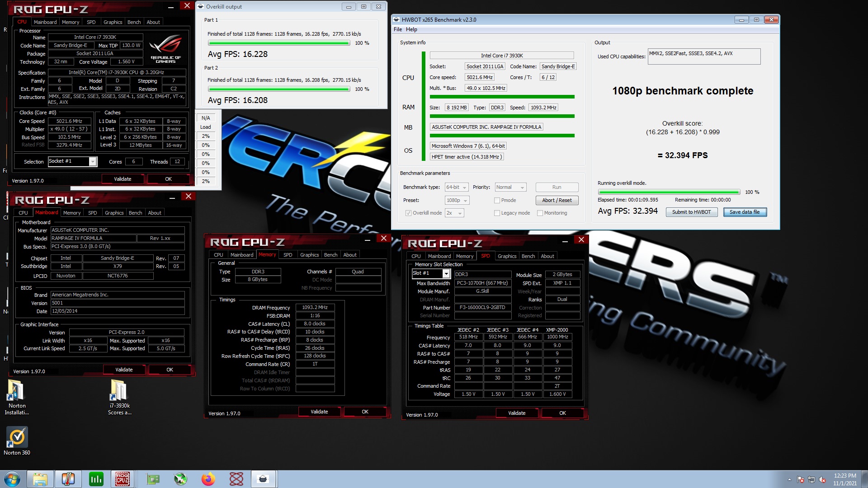Open the Preset 1080p dropdown
Viewport: 868px width, 488px height.
coord(457,201)
